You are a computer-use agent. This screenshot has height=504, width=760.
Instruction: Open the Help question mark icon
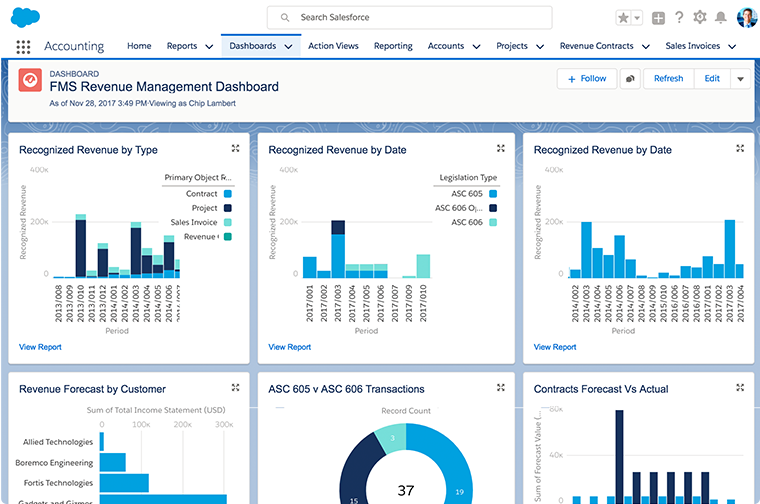679,17
